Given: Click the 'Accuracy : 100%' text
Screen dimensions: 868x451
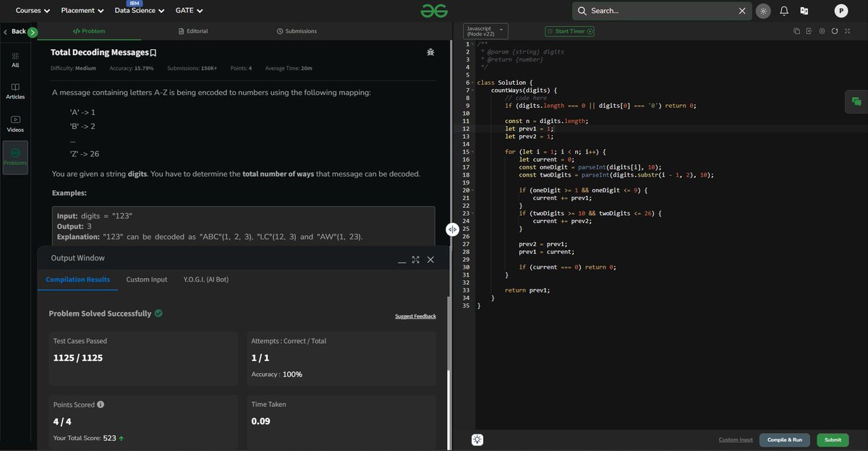Looking at the screenshot, I should click(276, 374).
